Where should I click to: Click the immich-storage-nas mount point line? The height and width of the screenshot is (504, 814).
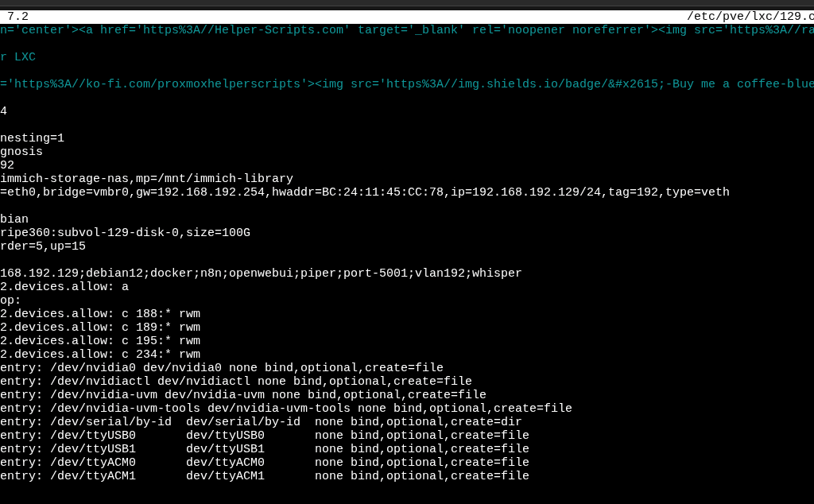pos(146,179)
